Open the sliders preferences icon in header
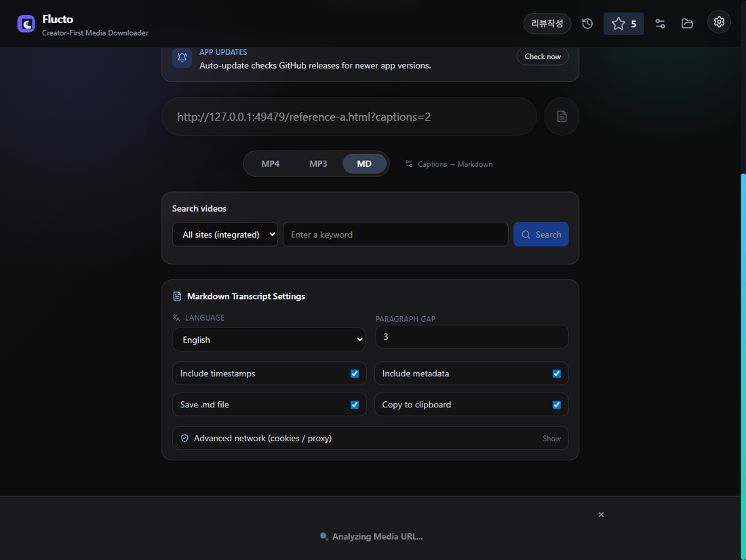This screenshot has width=746, height=560. (660, 23)
